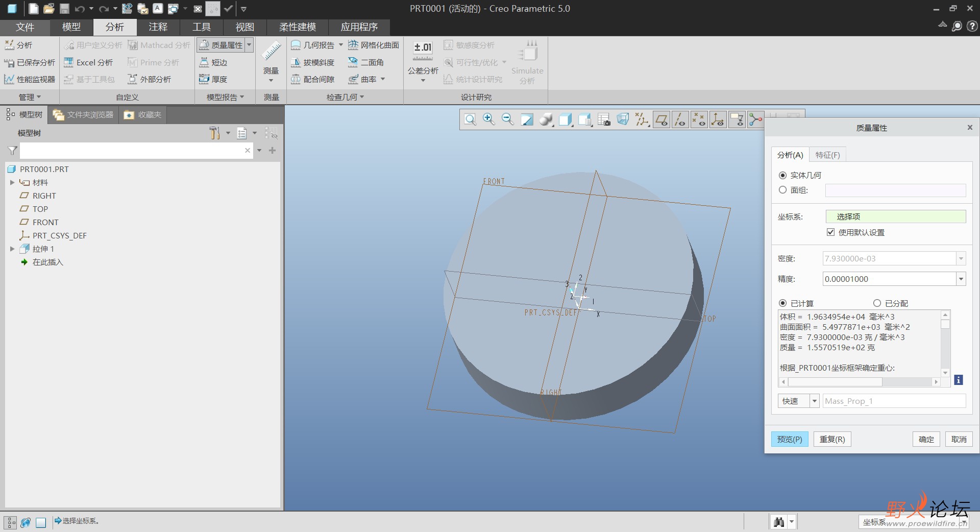Open Excel Analysis tool
980x532 pixels.
pyautogui.click(x=88, y=62)
